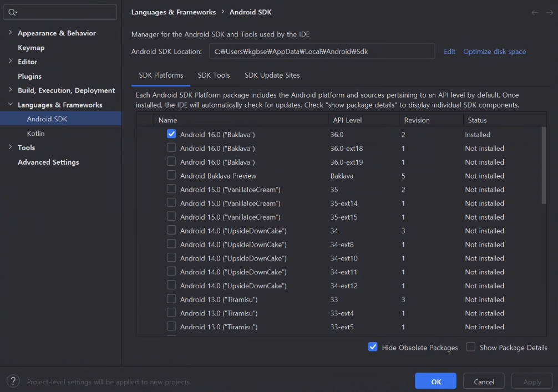Check Android 14.0 UpsideDownCake API 34
558x392 pixels.
click(171, 230)
